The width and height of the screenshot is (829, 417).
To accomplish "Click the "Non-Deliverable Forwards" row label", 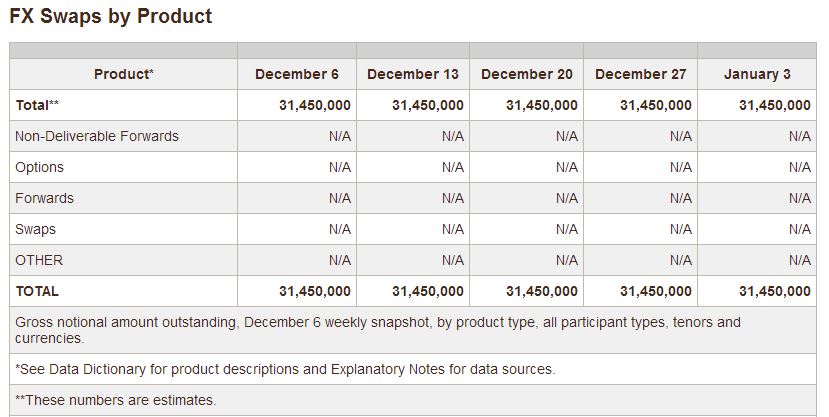I will [x=97, y=136].
